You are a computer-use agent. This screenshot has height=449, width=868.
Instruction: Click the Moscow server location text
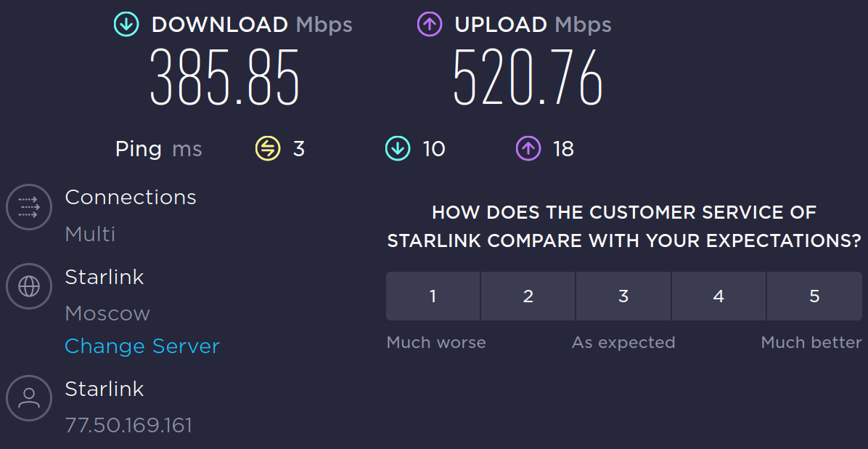pyautogui.click(x=107, y=313)
